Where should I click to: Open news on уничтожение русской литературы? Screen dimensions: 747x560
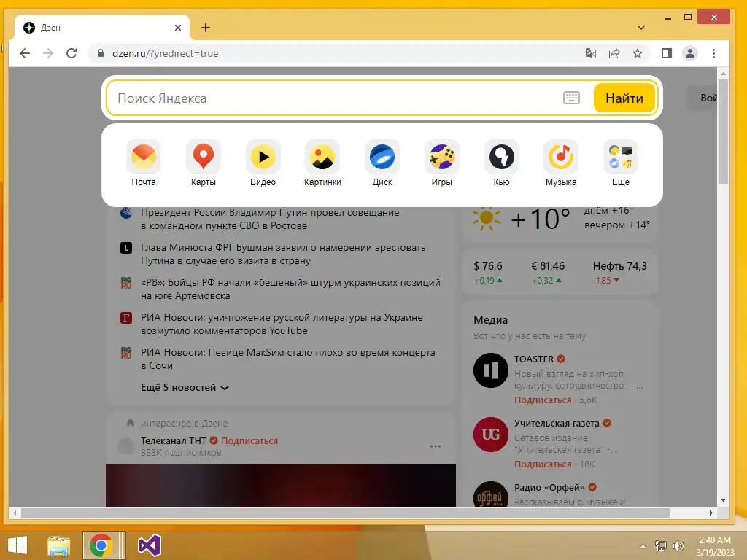282,324
